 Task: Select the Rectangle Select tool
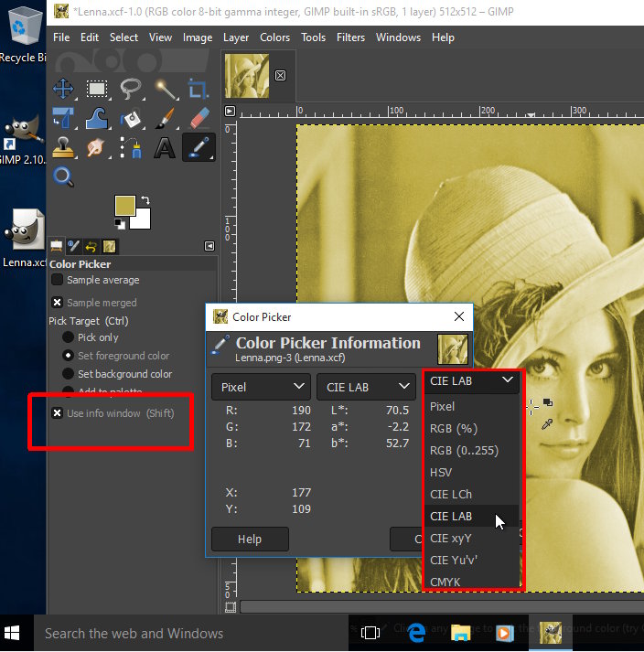click(97, 89)
